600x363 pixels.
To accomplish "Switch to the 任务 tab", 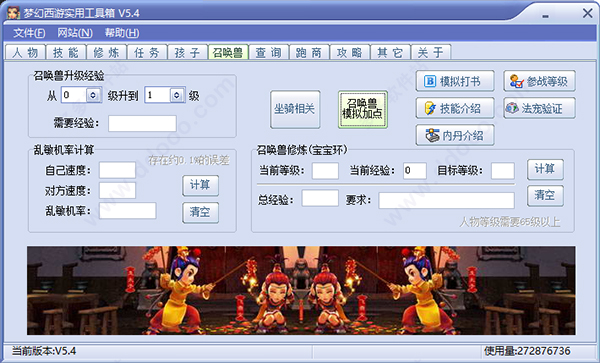I will 147,52.
